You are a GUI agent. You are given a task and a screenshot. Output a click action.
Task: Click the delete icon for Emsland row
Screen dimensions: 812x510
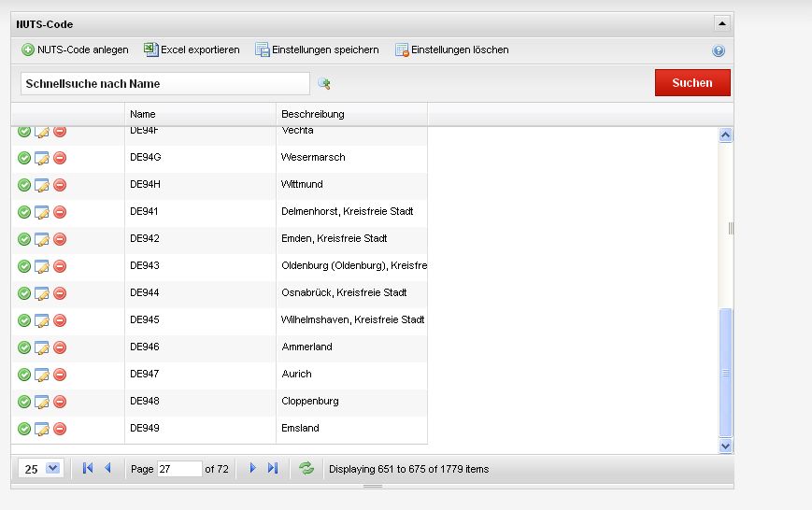point(60,429)
